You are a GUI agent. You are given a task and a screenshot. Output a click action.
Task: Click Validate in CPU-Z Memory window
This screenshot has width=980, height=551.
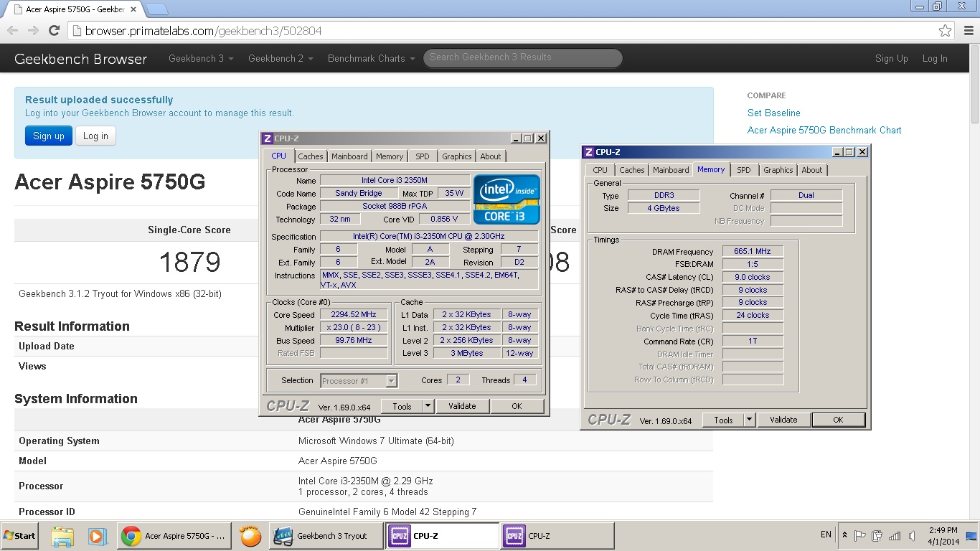(x=783, y=420)
